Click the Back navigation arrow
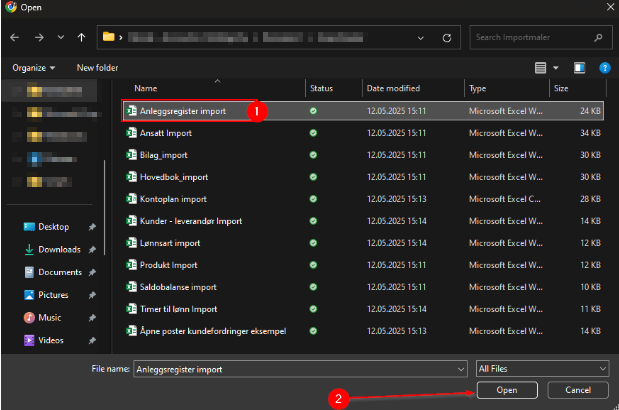The width and height of the screenshot is (619, 410). [x=14, y=38]
